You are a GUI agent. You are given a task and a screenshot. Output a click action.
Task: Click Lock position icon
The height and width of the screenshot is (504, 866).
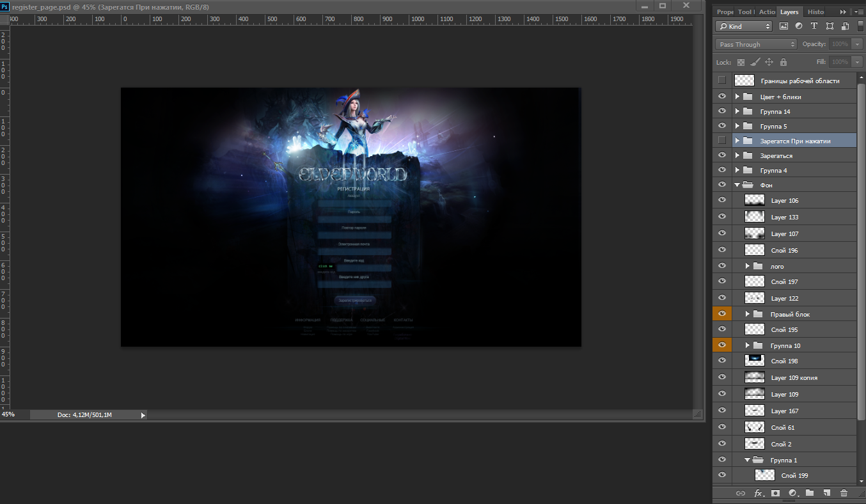pos(769,62)
